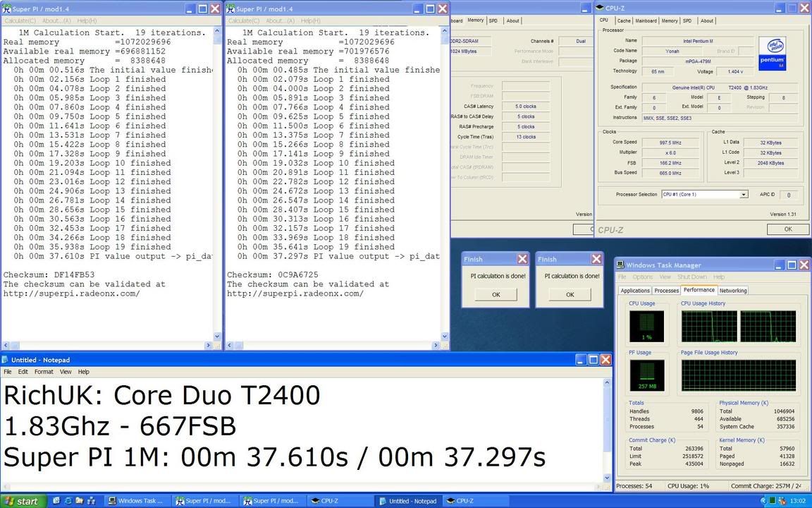Open the Memory tab in the front CPU-Z window
812x508 pixels.
tap(670, 20)
